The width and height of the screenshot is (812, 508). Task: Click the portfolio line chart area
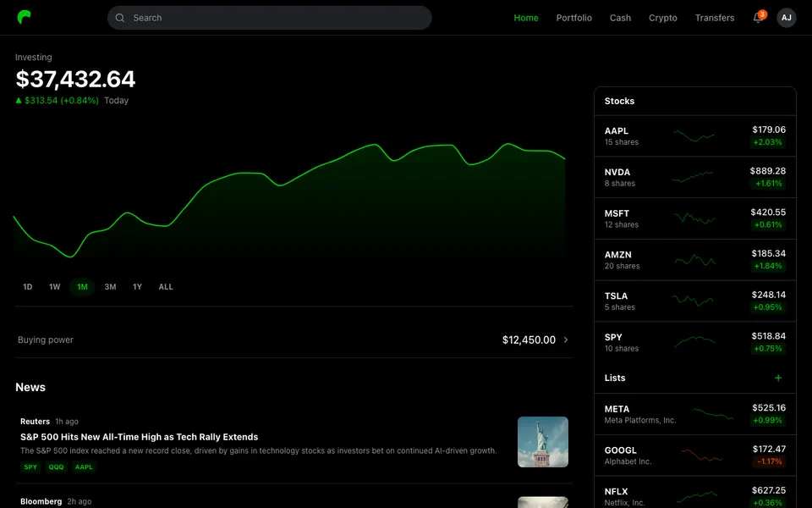coord(289,202)
